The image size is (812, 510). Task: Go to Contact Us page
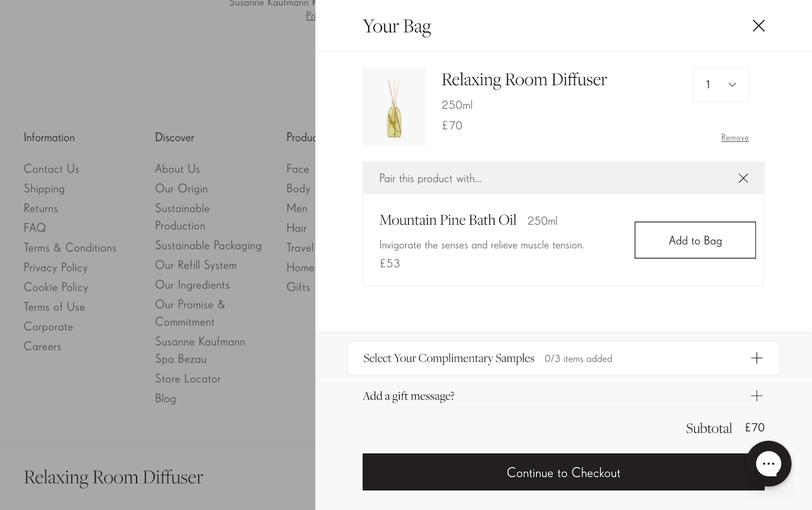pos(51,169)
